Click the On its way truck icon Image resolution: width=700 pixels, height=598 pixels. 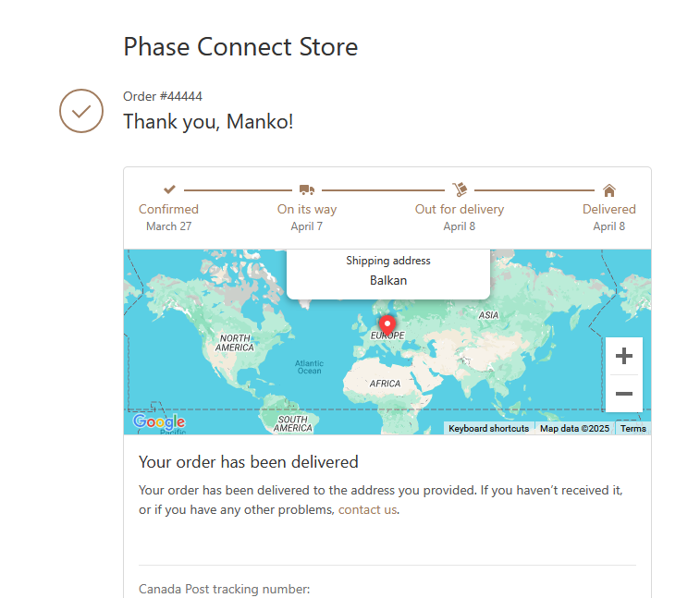tap(307, 189)
